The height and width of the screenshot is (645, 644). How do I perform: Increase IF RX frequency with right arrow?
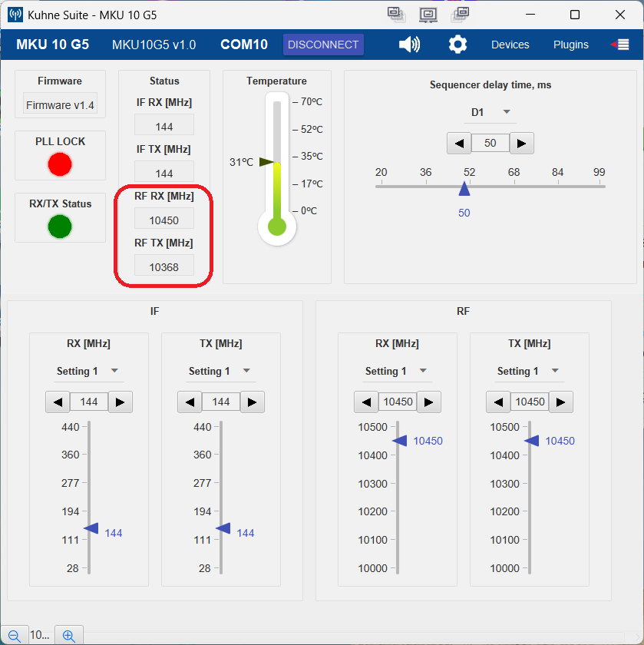click(x=120, y=402)
